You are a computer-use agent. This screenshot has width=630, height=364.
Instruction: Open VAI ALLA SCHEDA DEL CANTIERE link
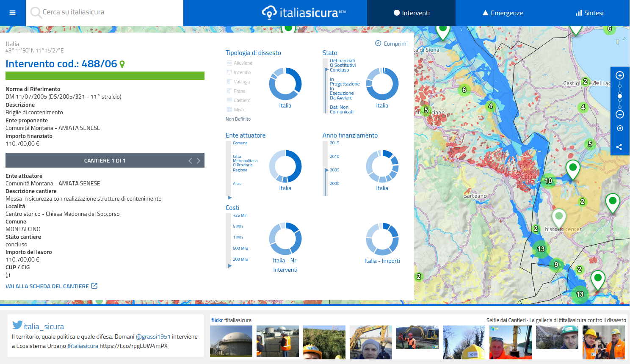[x=52, y=286]
